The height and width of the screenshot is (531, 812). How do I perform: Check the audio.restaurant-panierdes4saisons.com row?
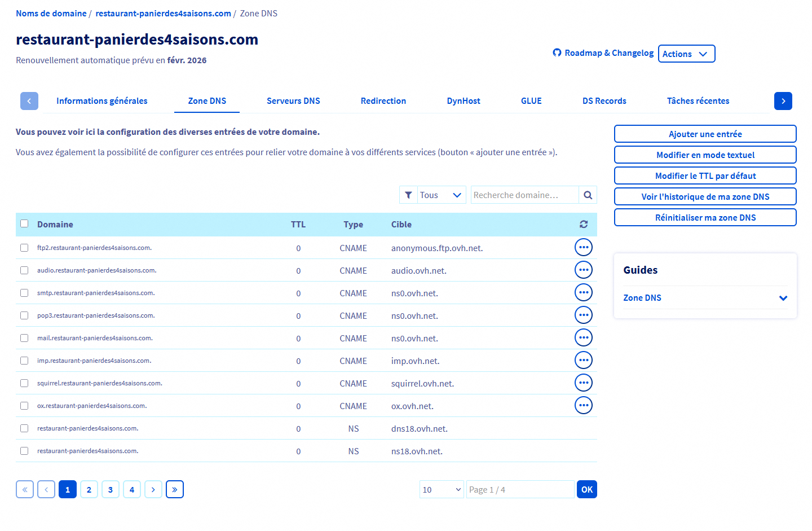pyautogui.click(x=24, y=270)
